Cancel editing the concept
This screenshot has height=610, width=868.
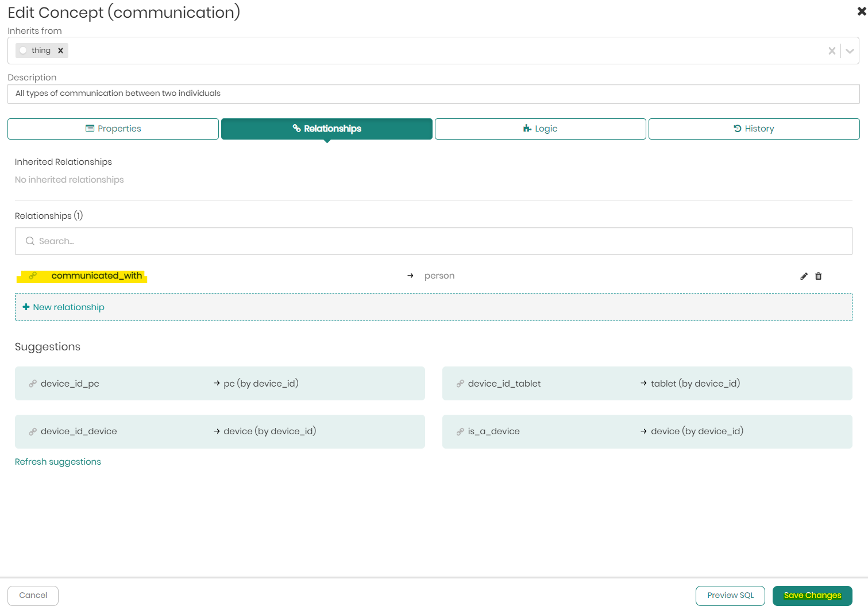click(x=33, y=596)
